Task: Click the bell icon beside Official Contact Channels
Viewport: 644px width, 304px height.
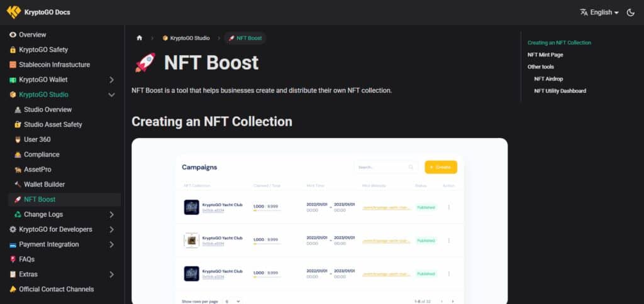Action: pyautogui.click(x=13, y=289)
